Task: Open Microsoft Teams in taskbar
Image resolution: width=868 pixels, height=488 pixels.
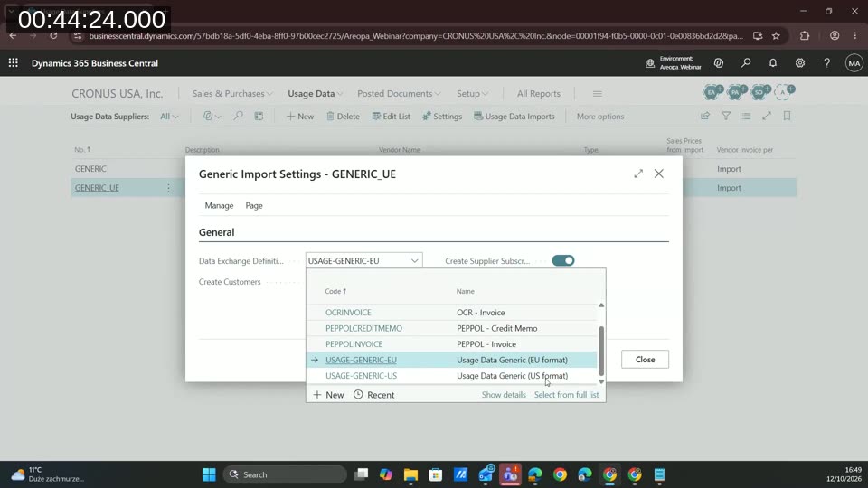Action: pos(510,474)
